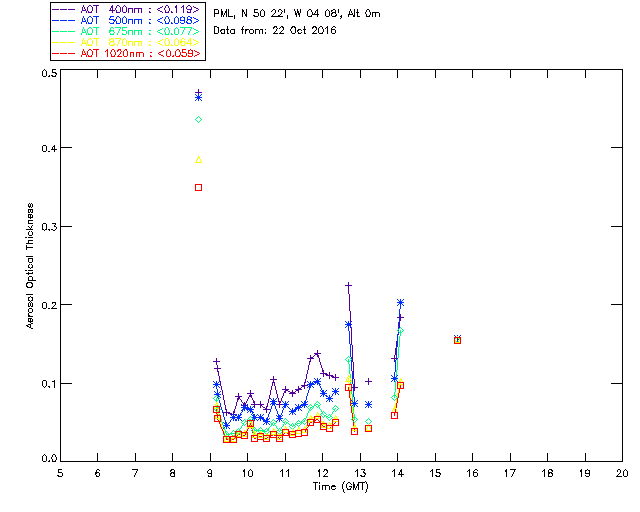The image size is (640, 512).
Task: Click the purple plus peak near 0.22
Action: [348, 285]
